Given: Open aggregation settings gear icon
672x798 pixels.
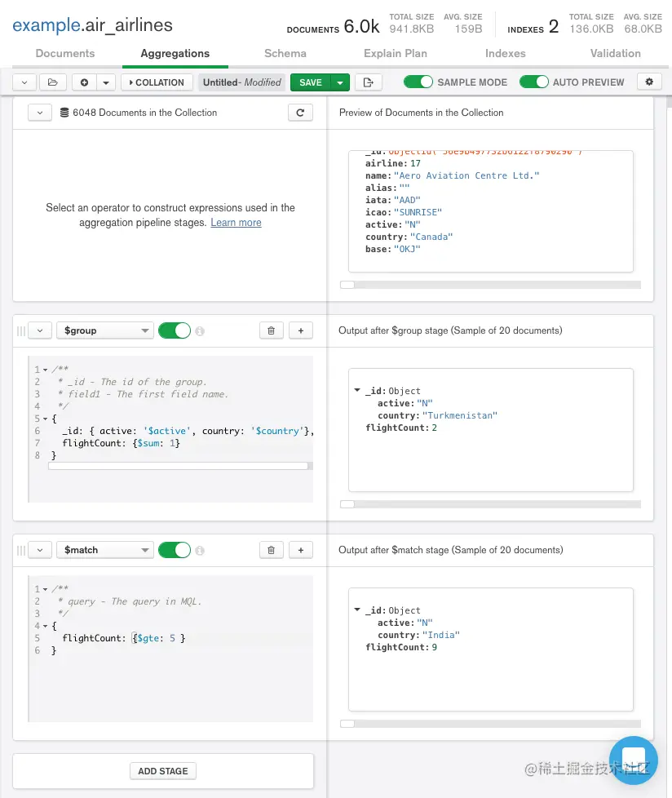Looking at the screenshot, I should click(x=649, y=82).
